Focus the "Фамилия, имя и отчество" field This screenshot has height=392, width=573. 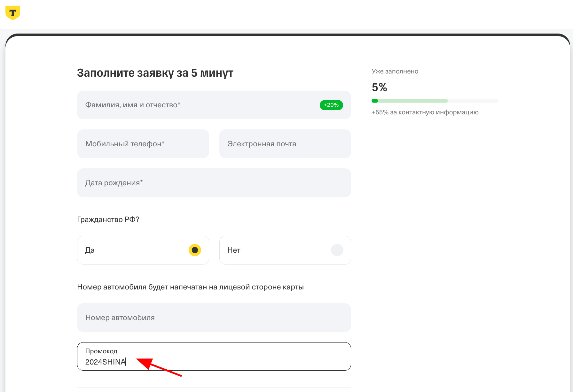[x=198, y=105]
